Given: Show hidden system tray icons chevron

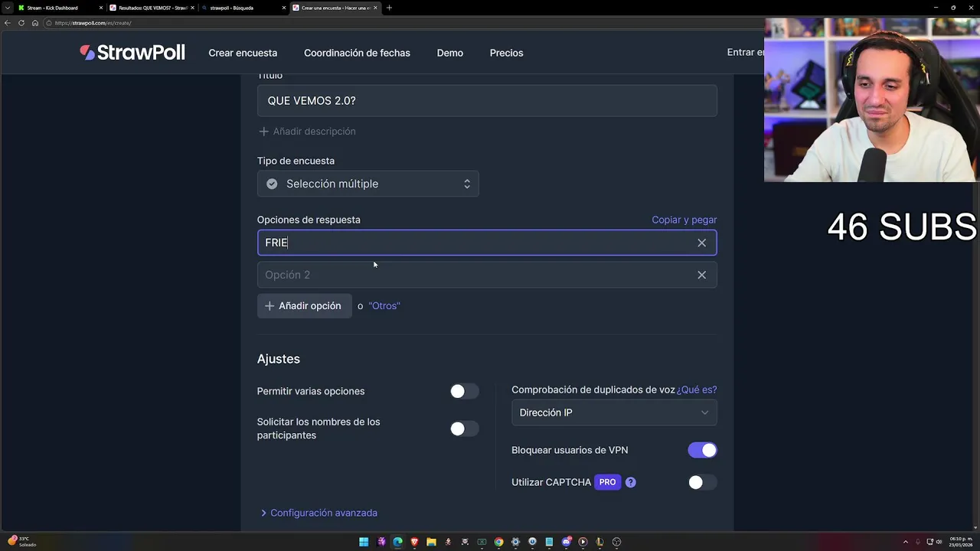Looking at the screenshot, I should coord(906,542).
